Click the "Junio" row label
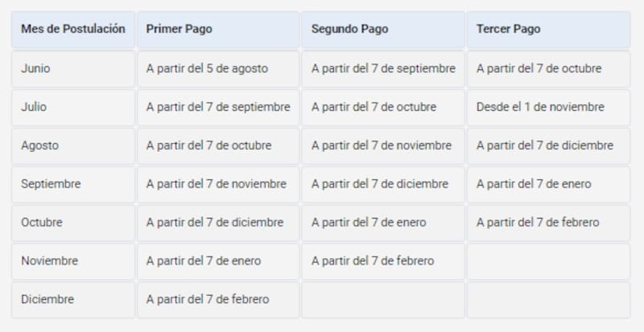The image size is (644, 332). pyautogui.click(x=35, y=68)
